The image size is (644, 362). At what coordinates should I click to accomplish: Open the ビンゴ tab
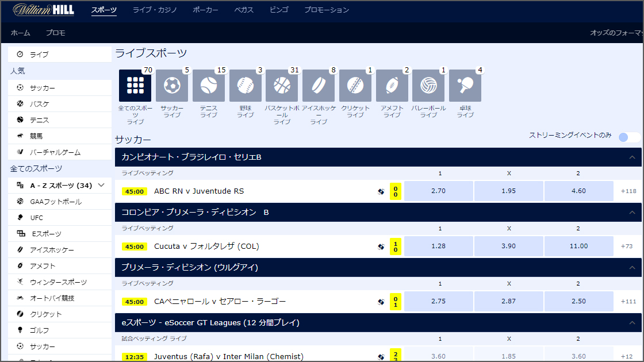click(279, 10)
